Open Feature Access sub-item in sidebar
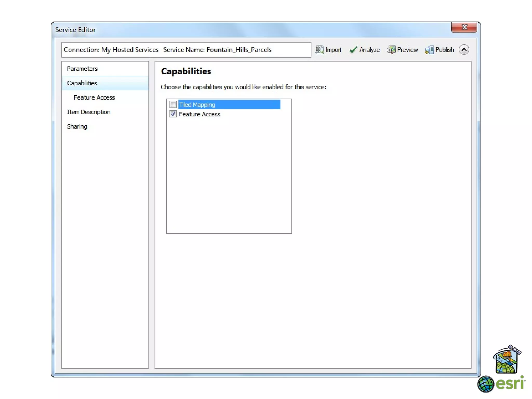The image size is (532, 399). [94, 97]
